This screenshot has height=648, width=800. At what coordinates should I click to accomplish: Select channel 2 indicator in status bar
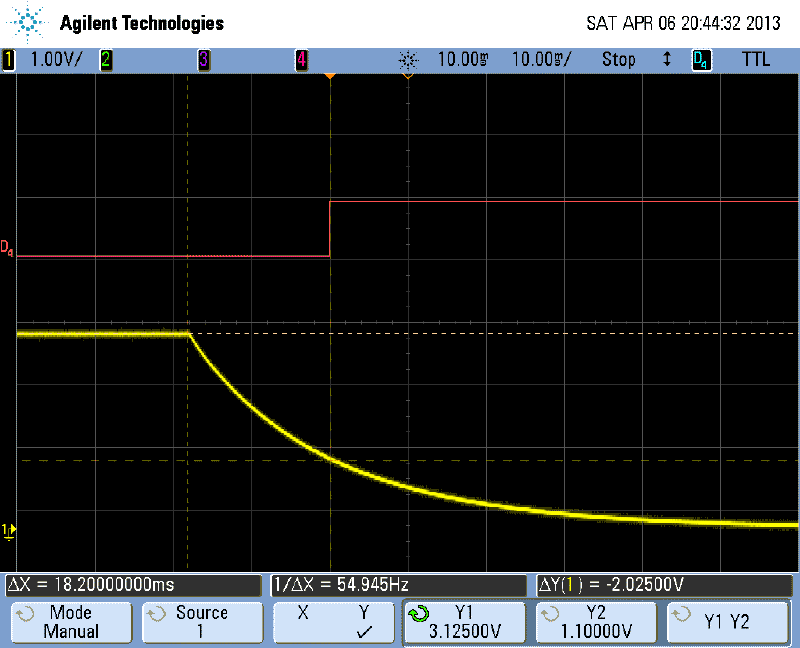[x=106, y=60]
